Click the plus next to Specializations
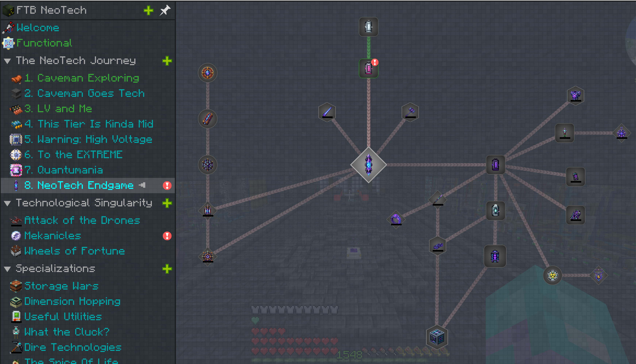636x364 pixels. click(167, 269)
